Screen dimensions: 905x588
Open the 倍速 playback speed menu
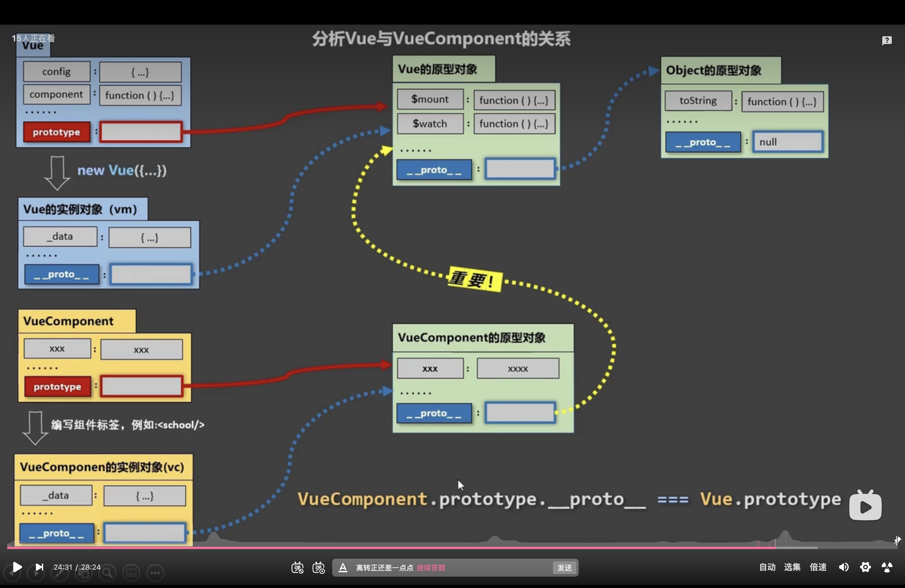[818, 567]
